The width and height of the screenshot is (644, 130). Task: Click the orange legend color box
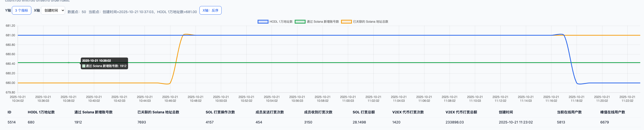pyautogui.click(x=346, y=22)
